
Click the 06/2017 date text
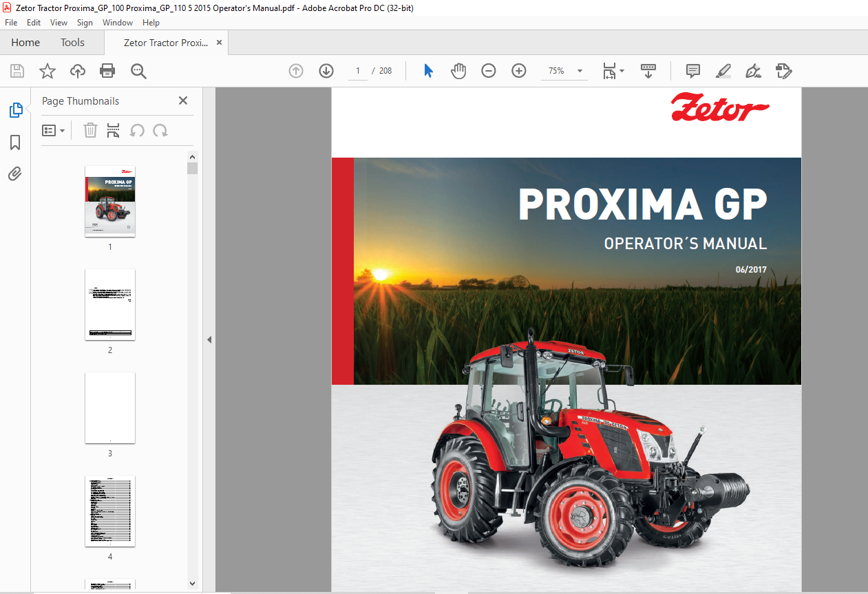750,271
